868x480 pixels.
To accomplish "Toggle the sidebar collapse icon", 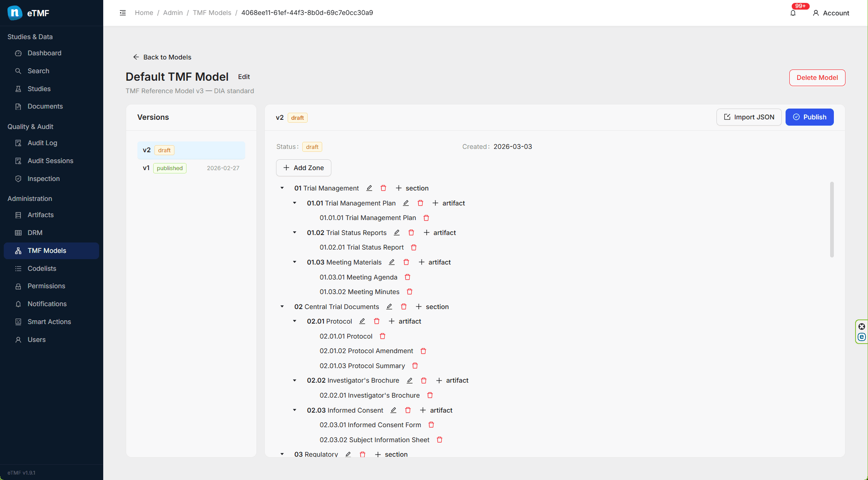I will (123, 13).
